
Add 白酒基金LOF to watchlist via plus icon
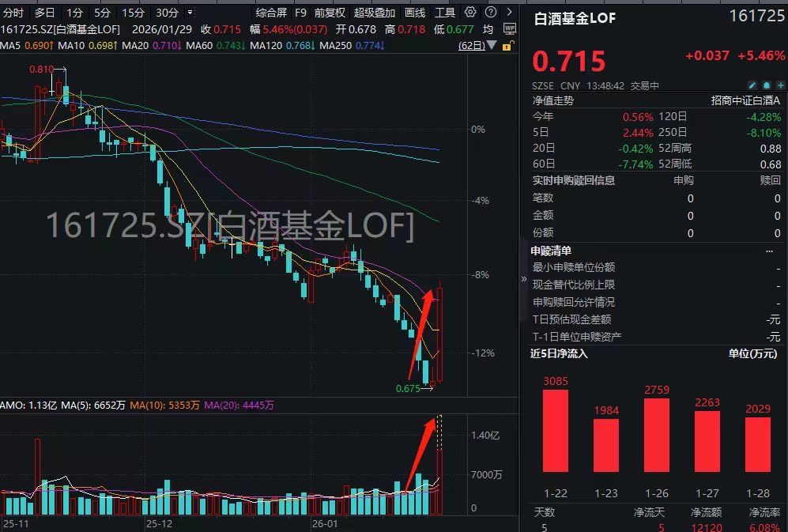pyautogui.click(x=782, y=85)
